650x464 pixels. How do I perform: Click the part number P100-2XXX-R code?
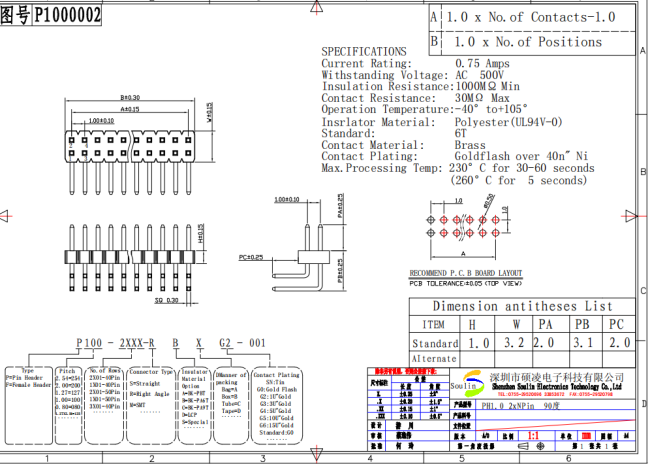coord(116,343)
